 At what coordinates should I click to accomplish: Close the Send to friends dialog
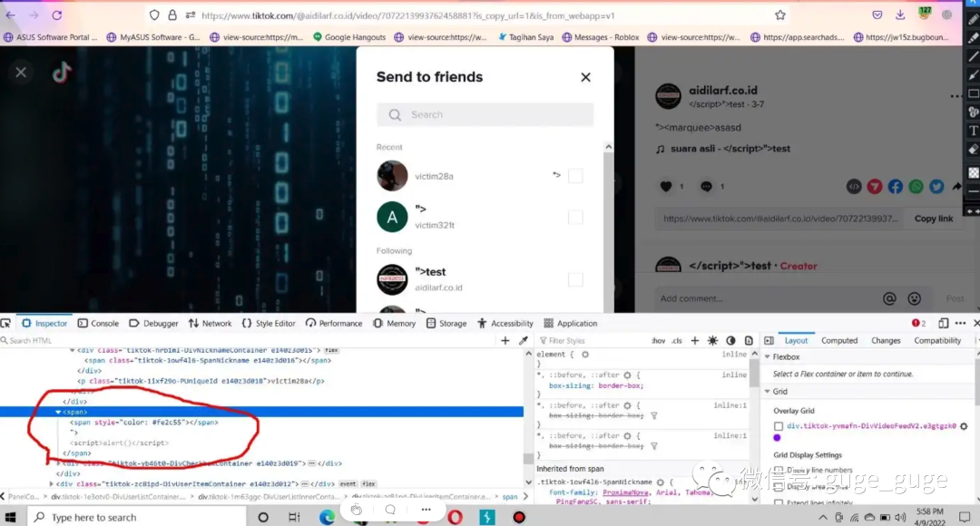click(585, 77)
